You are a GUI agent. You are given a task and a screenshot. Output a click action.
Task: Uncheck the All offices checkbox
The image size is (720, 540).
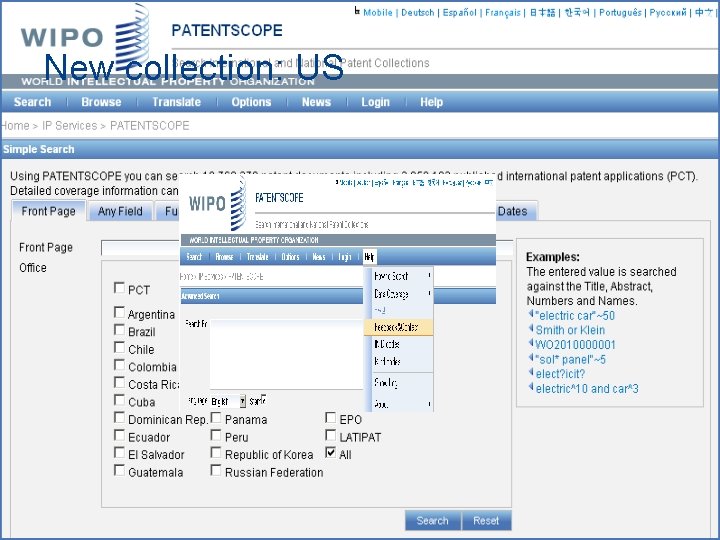click(x=331, y=453)
